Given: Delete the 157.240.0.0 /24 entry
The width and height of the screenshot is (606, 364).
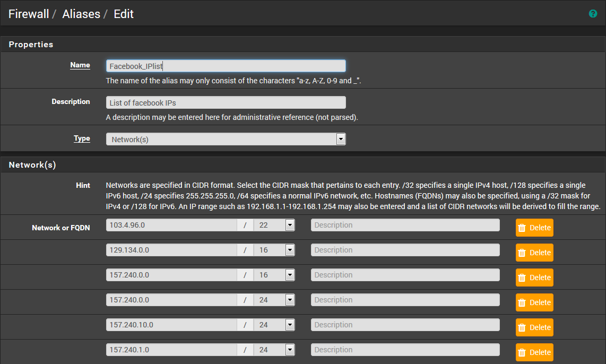Looking at the screenshot, I should [x=534, y=302].
